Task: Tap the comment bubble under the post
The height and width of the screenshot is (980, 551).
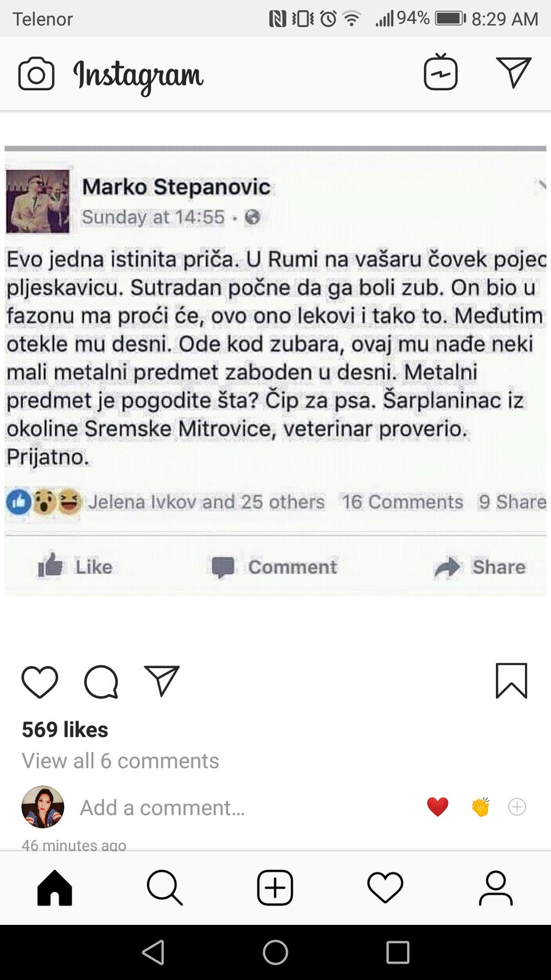Action: point(101,682)
